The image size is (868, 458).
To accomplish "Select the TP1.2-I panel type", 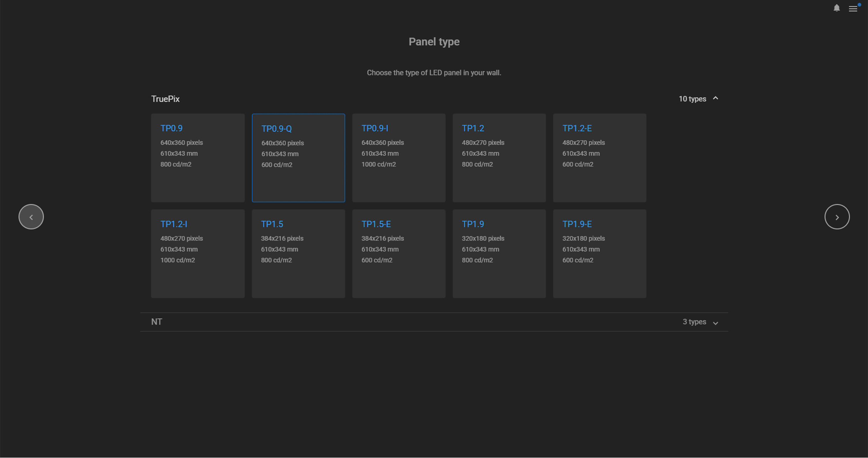I will (x=197, y=254).
